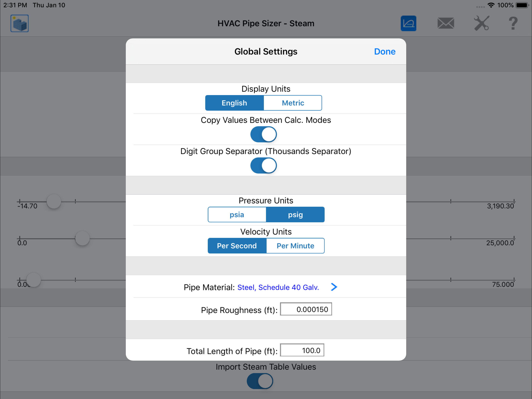
Task: Select psia pressure units
Action: [x=237, y=215]
